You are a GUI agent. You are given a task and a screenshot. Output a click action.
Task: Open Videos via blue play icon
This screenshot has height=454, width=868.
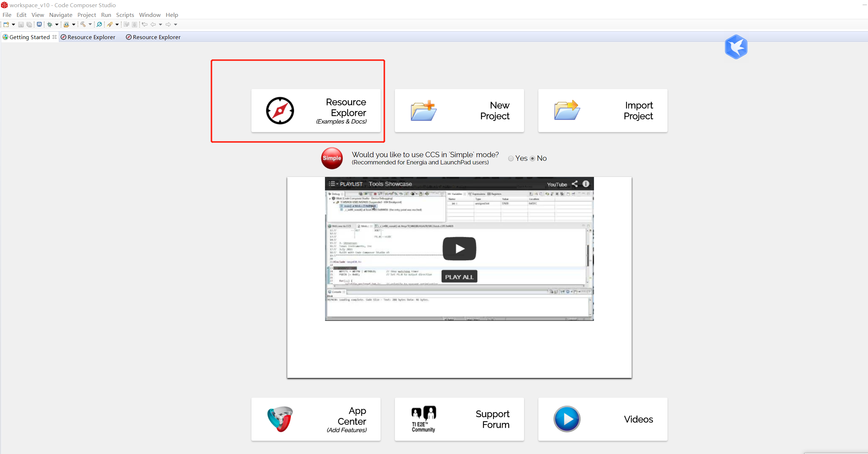(x=567, y=419)
